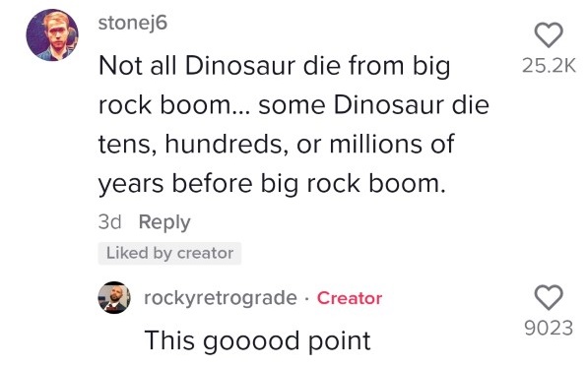Click the line "Not all Dinosaur die from big"
The image size is (588, 366).
[274, 66]
